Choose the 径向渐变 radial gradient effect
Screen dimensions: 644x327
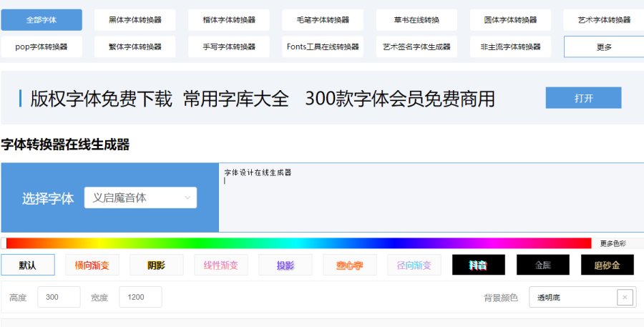(x=414, y=265)
